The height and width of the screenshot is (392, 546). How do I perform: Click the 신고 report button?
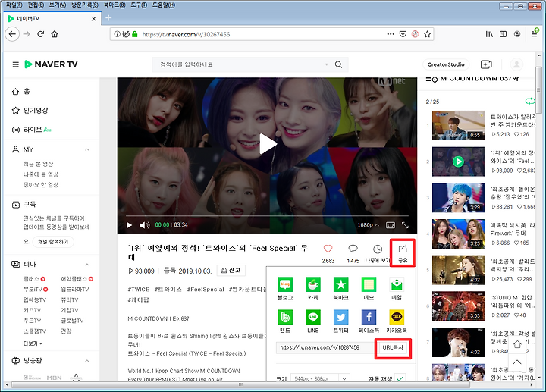point(231,271)
